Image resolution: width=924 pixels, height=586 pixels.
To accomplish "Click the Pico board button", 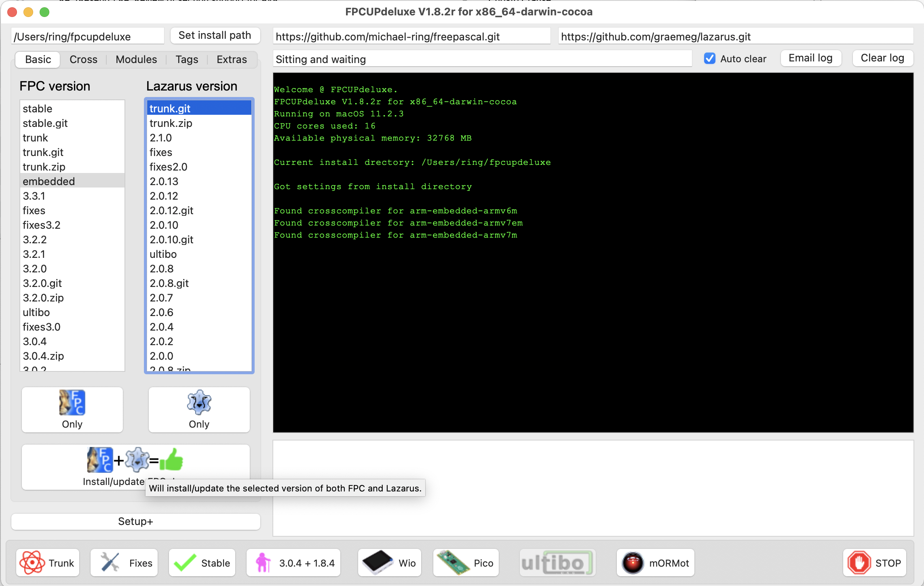I will (466, 563).
